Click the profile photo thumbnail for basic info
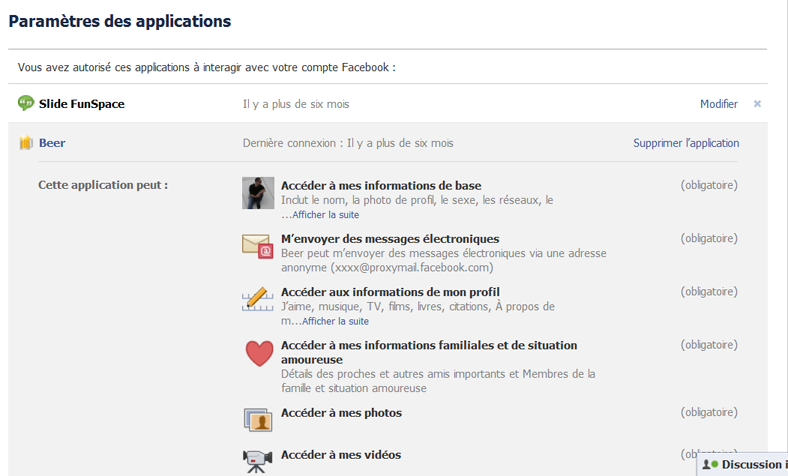 [258, 193]
